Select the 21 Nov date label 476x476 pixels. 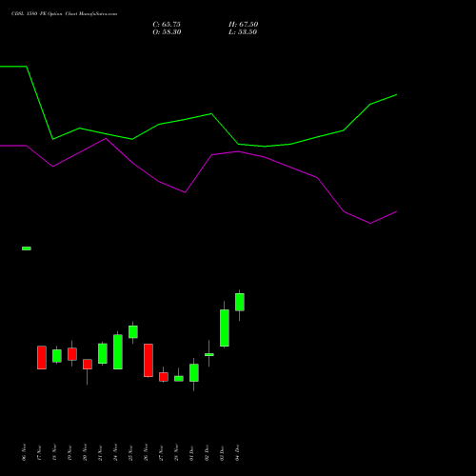click(100, 452)
